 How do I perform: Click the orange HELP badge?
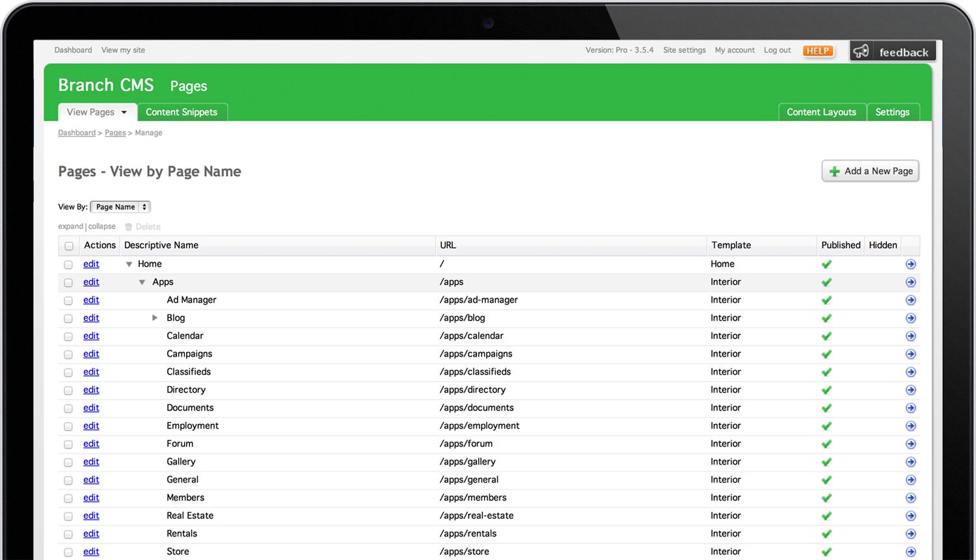point(818,51)
